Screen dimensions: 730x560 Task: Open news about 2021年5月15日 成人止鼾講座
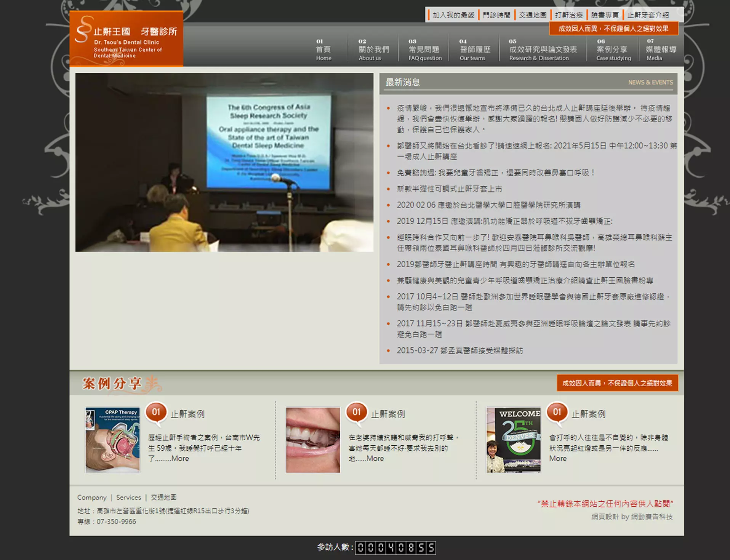[x=537, y=151]
